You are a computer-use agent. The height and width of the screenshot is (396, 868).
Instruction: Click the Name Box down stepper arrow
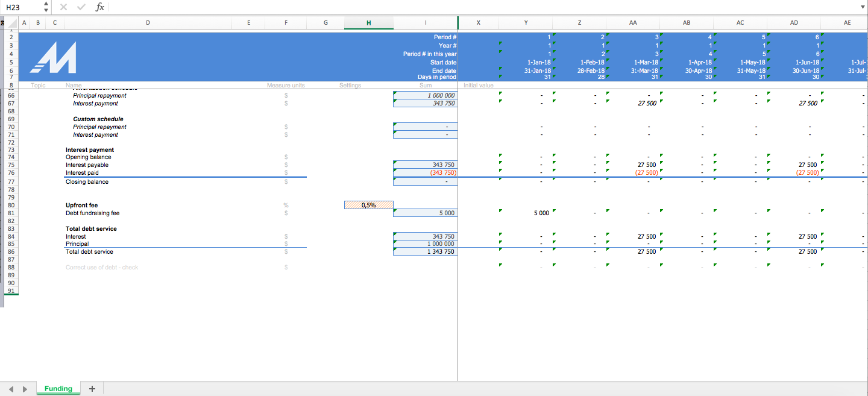coord(45,10)
